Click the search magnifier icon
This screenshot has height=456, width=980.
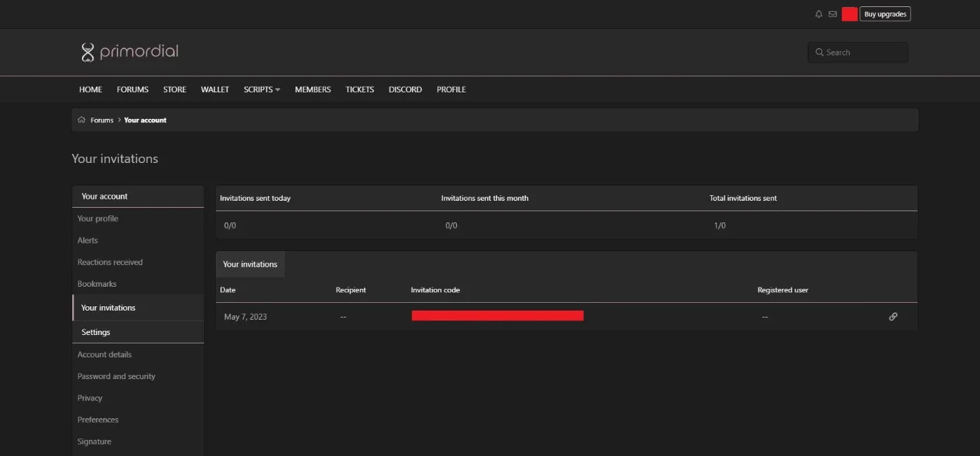[x=820, y=52]
